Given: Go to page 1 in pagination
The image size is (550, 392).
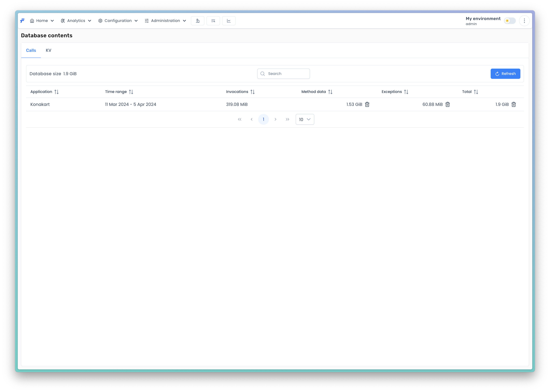Looking at the screenshot, I should pos(263,119).
